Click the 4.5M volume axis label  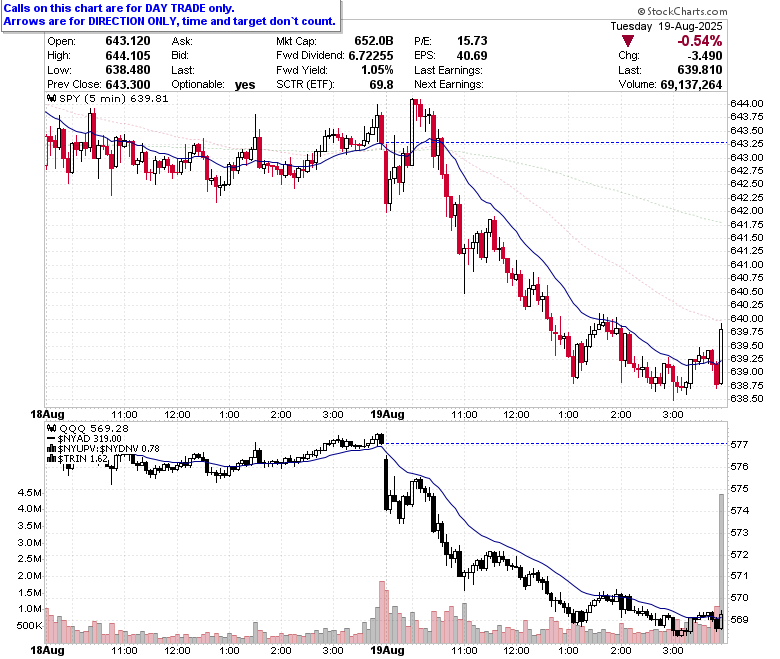29,492
